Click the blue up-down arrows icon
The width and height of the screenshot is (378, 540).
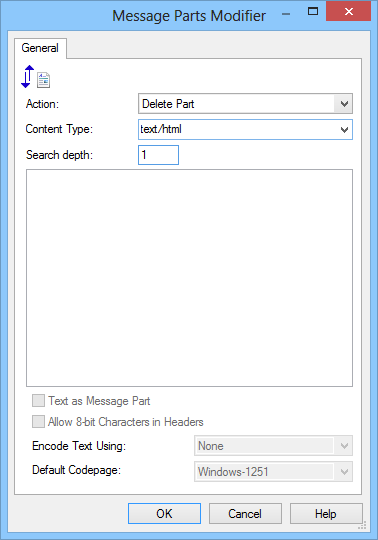coord(28,76)
